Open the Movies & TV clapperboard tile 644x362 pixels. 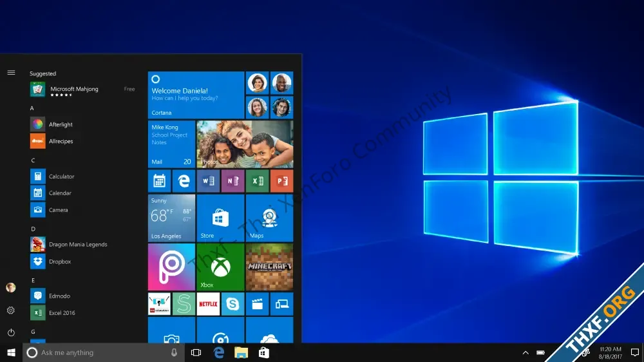tap(257, 304)
